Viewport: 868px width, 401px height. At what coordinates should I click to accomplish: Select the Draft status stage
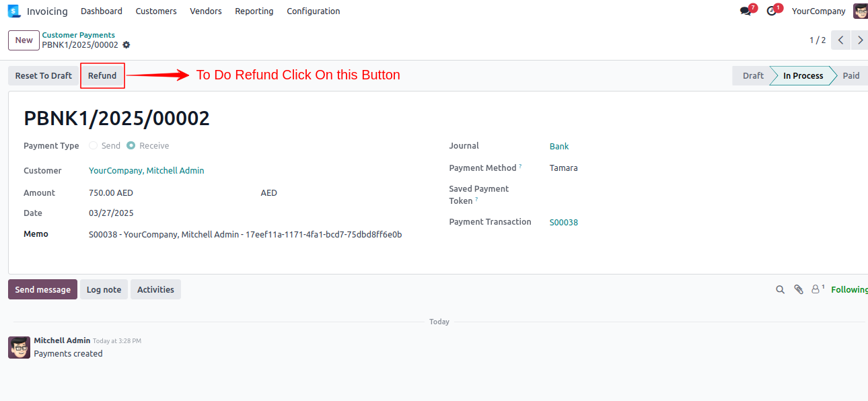pyautogui.click(x=752, y=75)
